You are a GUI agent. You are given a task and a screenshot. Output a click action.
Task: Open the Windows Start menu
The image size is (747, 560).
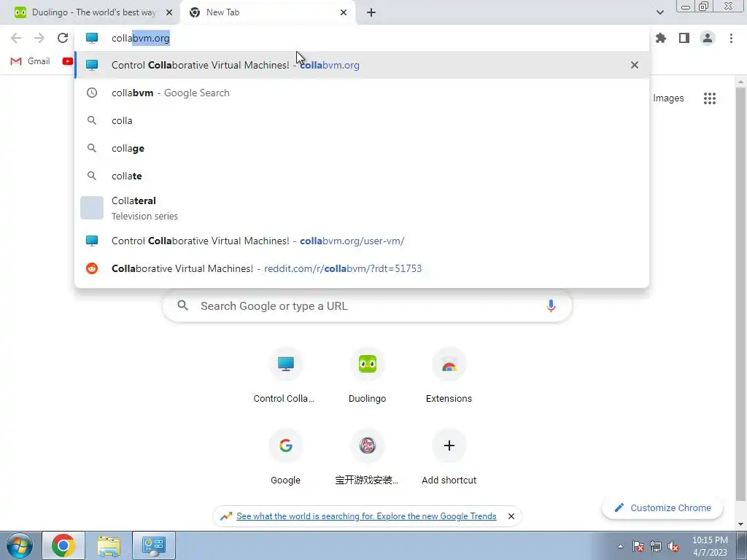[x=19, y=545]
